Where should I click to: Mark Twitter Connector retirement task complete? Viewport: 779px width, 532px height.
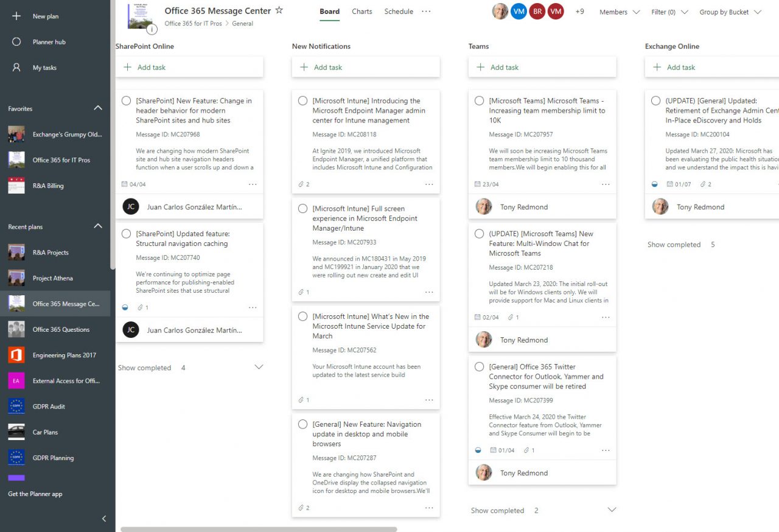coord(479,366)
